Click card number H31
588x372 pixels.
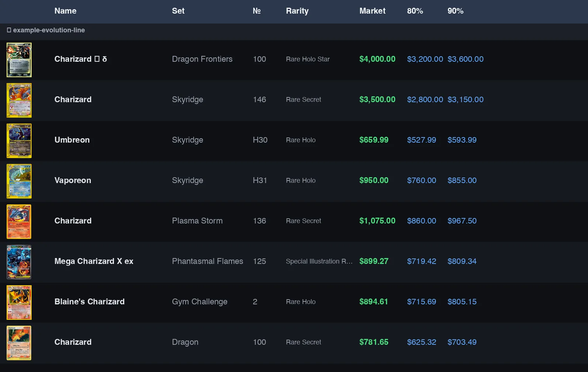point(260,180)
